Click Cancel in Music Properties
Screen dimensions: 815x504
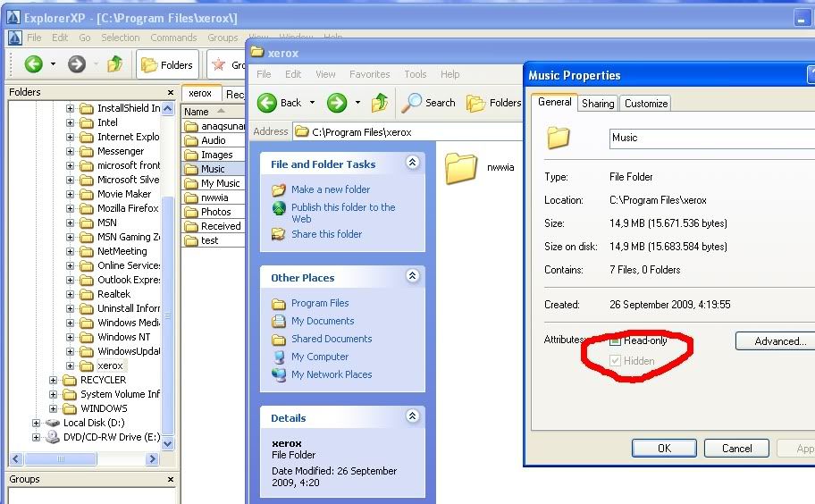tap(736, 449)
